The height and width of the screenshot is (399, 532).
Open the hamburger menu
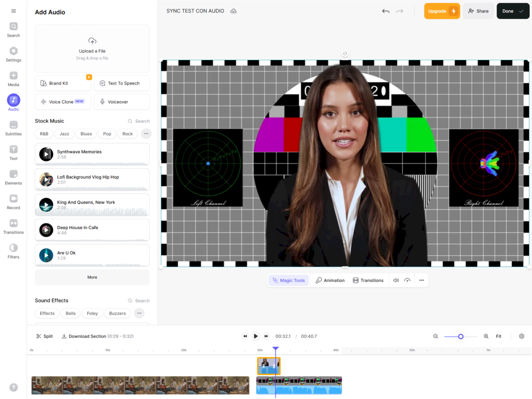click(13, 11)
